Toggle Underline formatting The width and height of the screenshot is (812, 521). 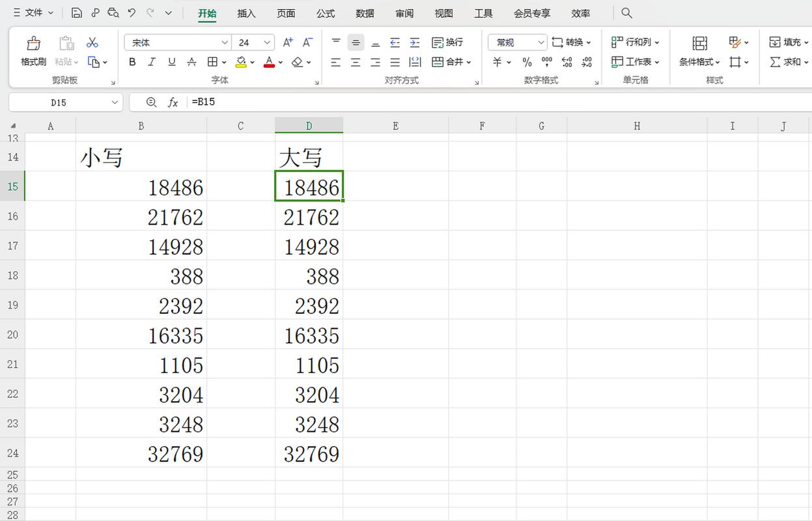[x=172, y=62]
